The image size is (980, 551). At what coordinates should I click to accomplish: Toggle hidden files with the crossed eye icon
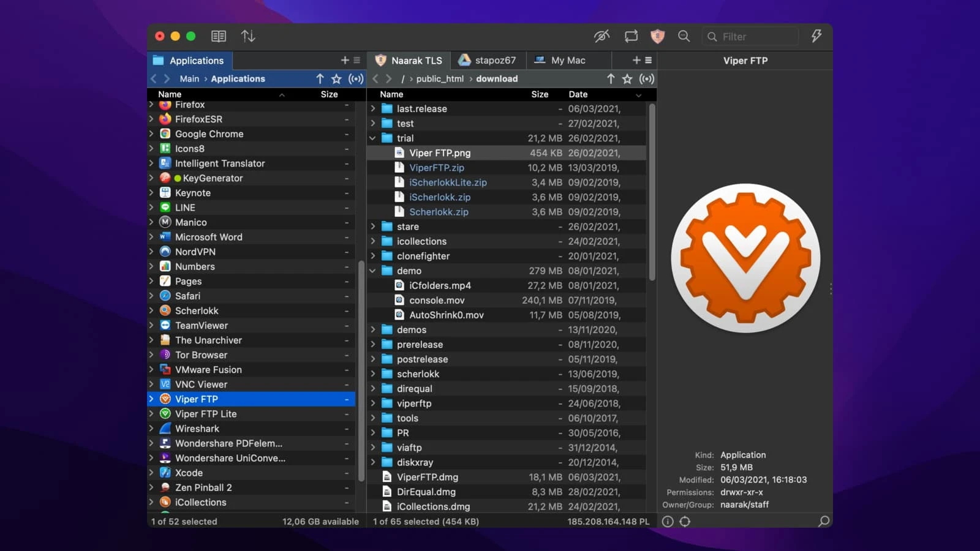(601, 36)
